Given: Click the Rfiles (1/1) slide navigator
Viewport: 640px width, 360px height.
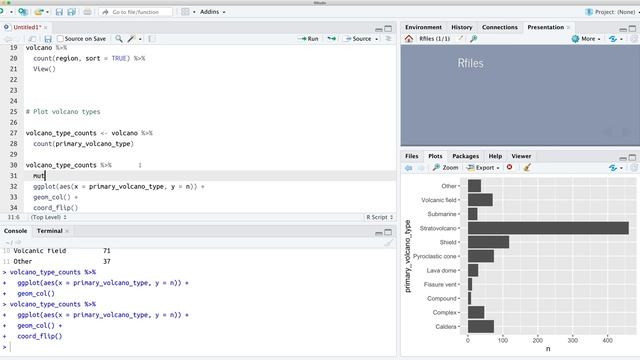Looking at the screenshot, I should coord(434,39).
